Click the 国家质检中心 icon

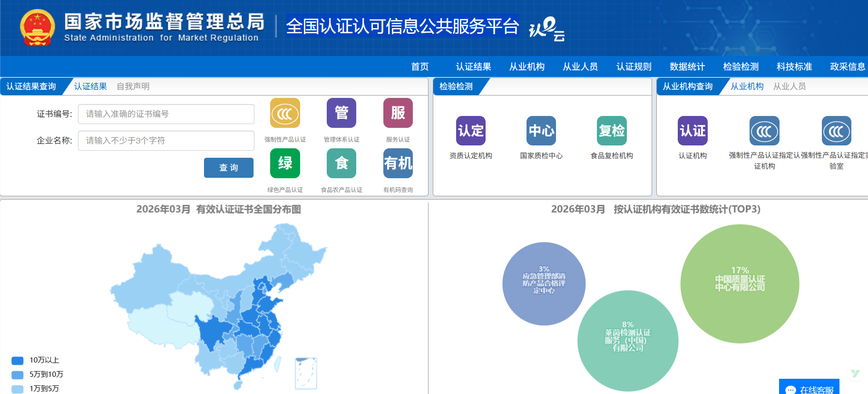pos(541,131)
